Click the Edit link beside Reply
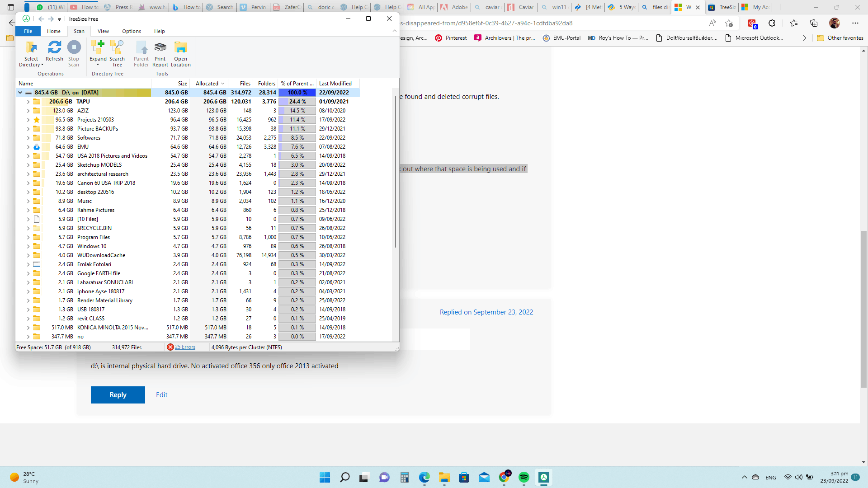Viewport: 868px width, 488px height. (x=162, y=395)
